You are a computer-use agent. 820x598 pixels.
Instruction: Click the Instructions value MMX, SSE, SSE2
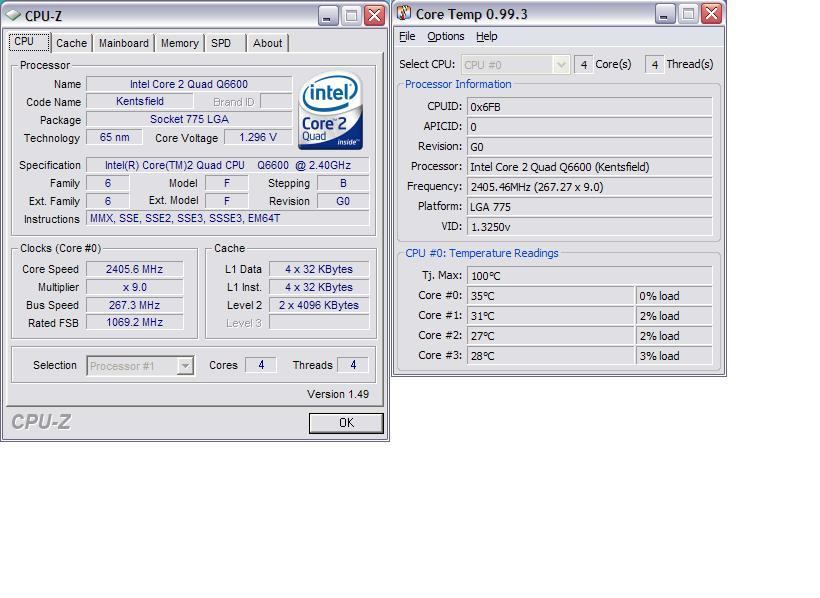pyautogui.click(x=227, y=218)
